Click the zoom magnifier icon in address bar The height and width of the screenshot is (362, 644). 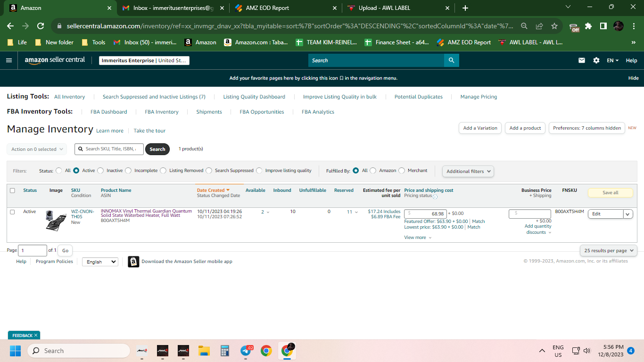click(x=524, y=26)
